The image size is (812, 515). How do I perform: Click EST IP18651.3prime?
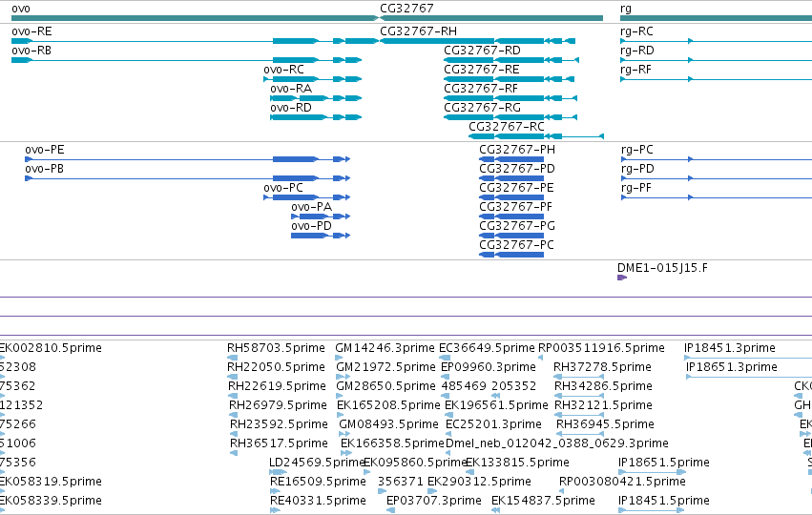point(732,367)
